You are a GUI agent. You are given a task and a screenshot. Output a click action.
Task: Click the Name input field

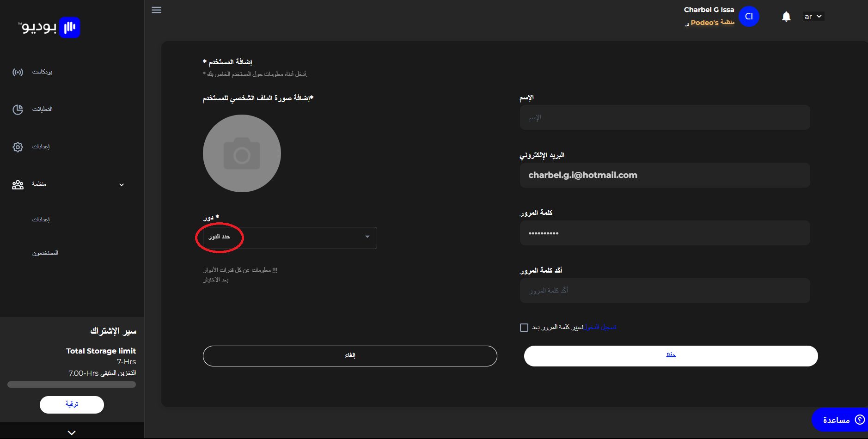[x=665, y=117]
